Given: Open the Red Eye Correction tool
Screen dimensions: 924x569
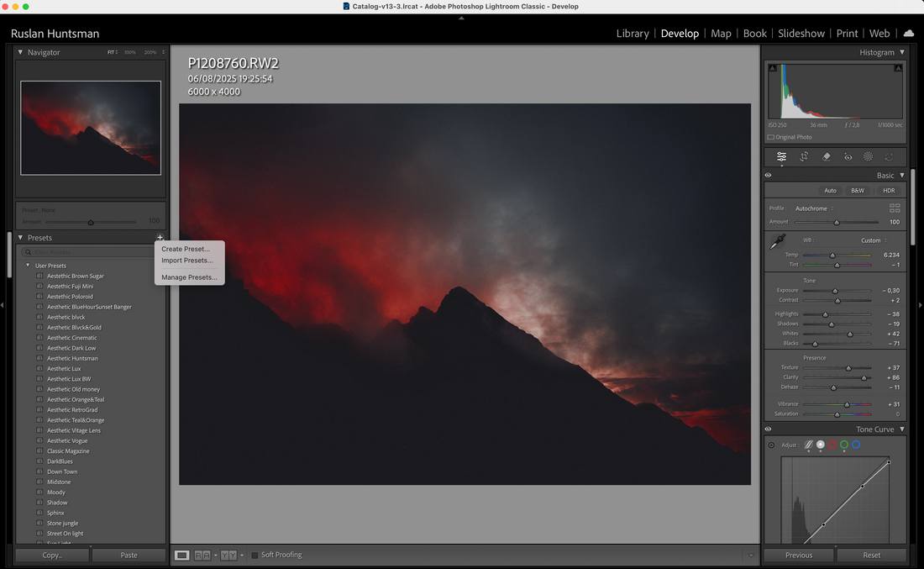Looking at the screenshot, I should pyautogui.click(x=848, y=156).
